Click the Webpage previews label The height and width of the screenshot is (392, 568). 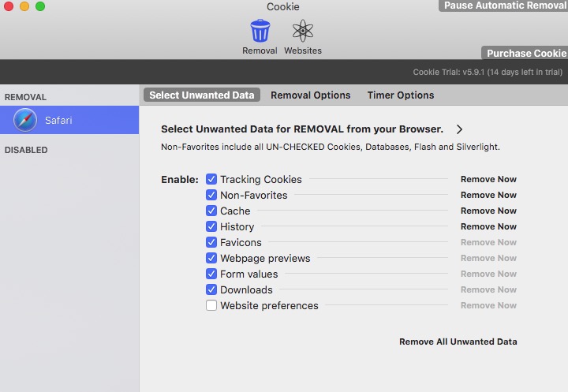click(265, 258)
